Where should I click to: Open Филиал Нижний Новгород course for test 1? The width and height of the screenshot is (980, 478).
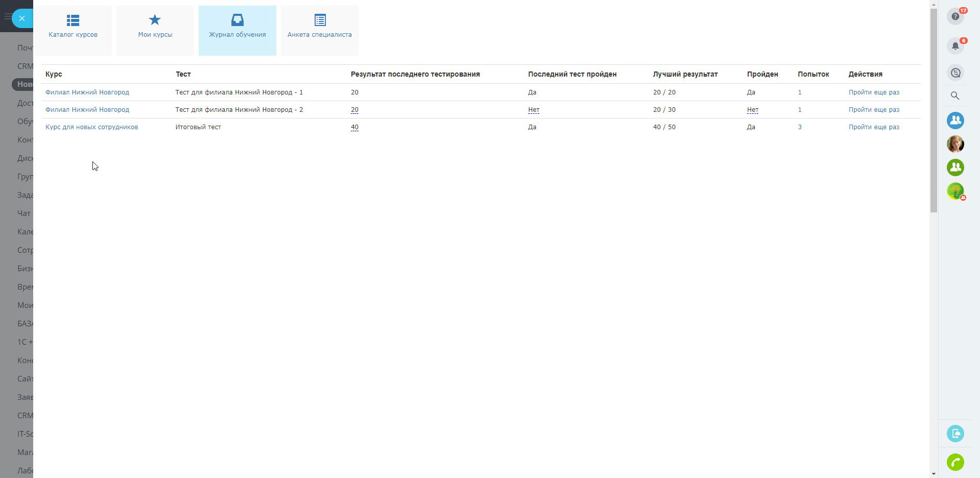pos(87,92)
